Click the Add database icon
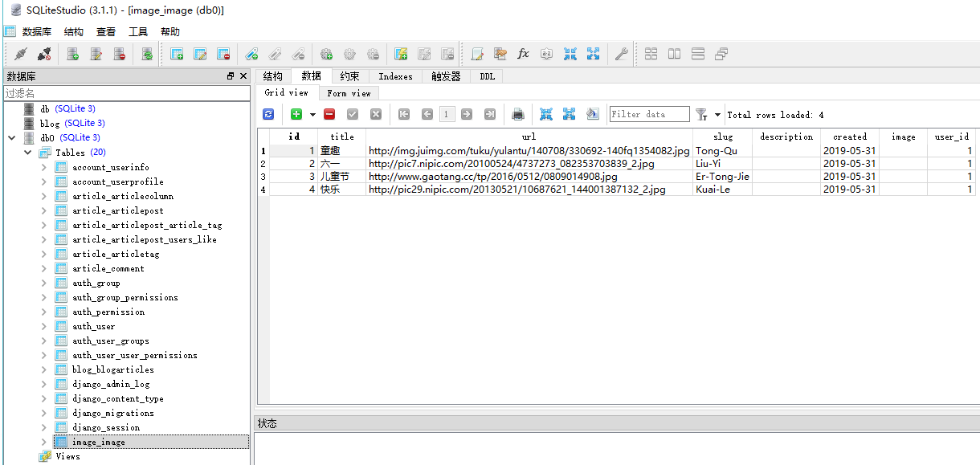 click(72, 54)
